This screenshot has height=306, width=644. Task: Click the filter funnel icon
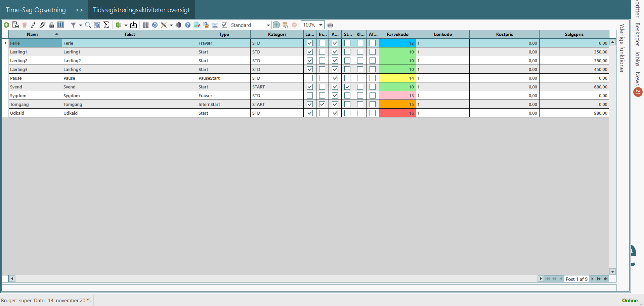pyautogui.click(x=73, y=25)
